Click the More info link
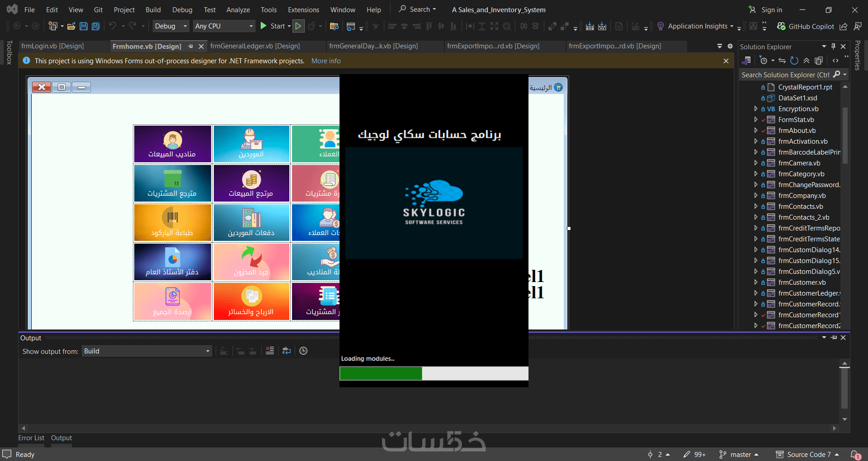The width and height of the screenshot is (868, 461). pyautogui.click(x=326, y=61)
